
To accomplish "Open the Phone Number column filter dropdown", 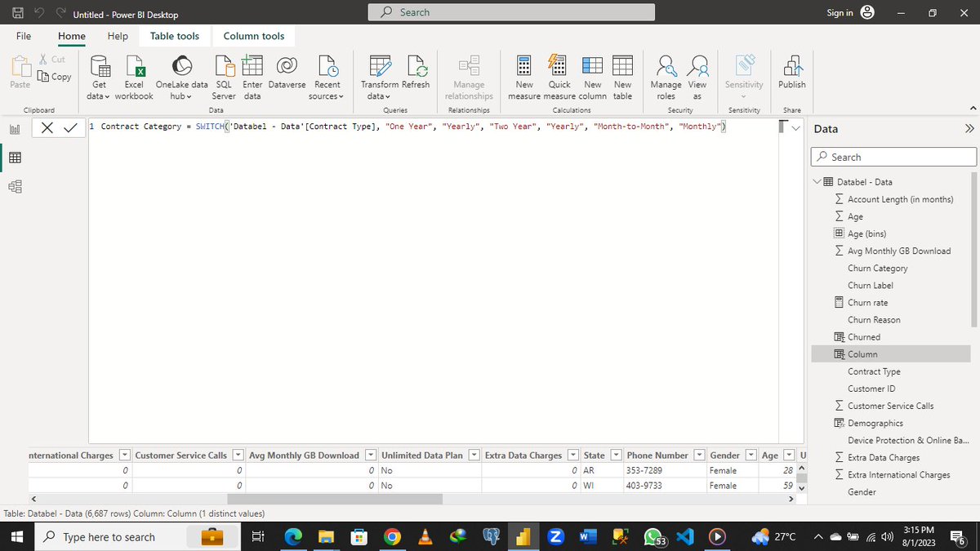I will (x=700, y=455).
